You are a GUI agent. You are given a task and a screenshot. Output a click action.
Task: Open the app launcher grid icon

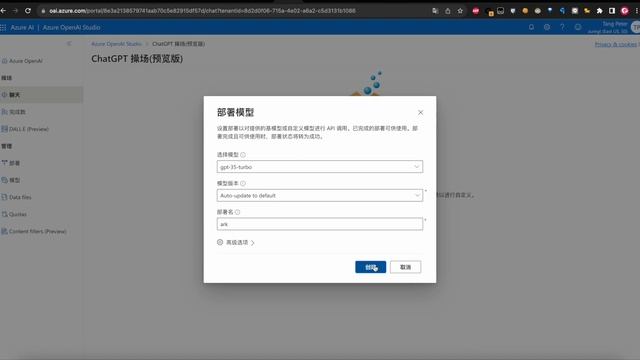pyautogui.click(x=3, y=27)
